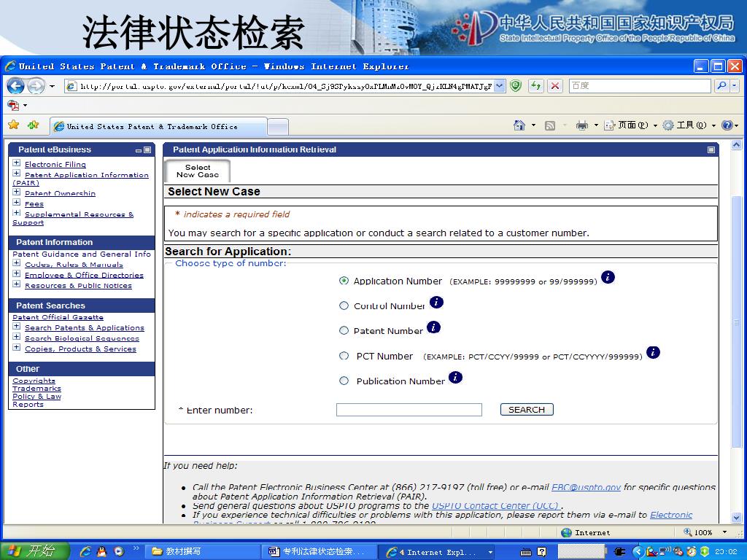Viewport: 747px width, 560px height.
Task: Select the Patent Number radio button
Action: pyautogui.click(x=344, y=330)
